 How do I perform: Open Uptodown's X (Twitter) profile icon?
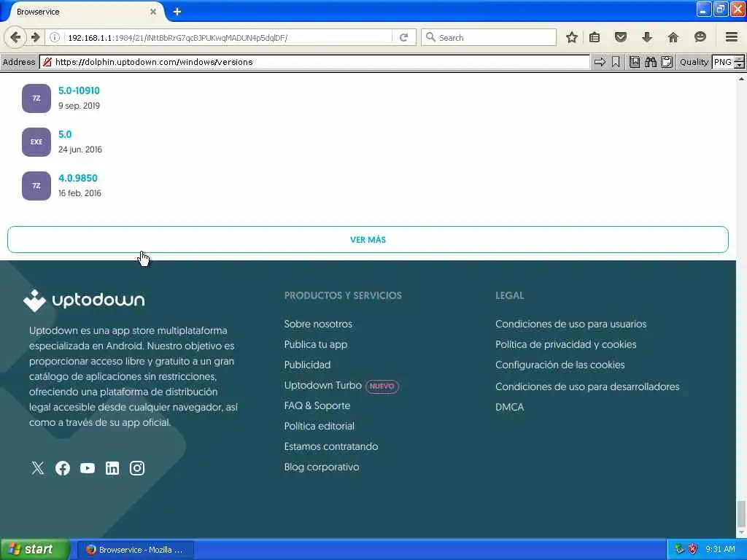pyautogui.click(x=38, y=468)
